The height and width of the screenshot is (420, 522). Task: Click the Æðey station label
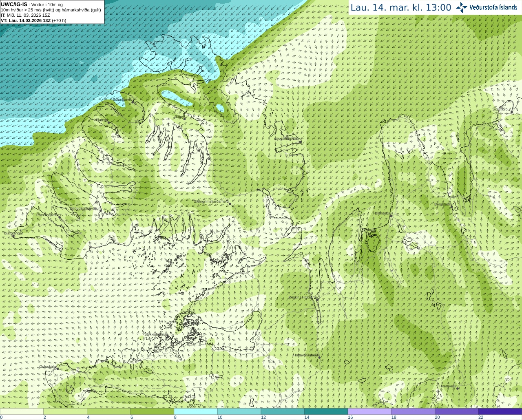coord(179,117)
